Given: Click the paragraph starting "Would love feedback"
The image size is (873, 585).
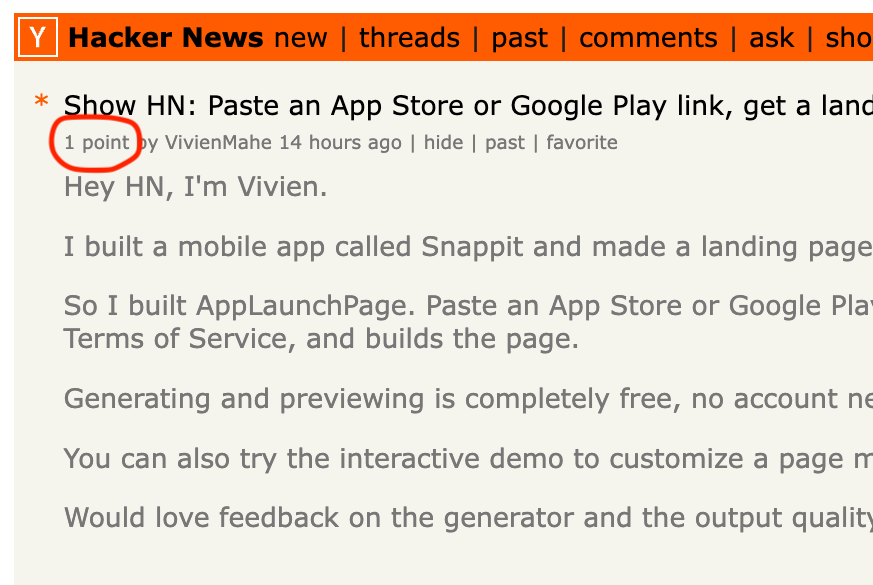Looking at the screenshot, I should pyautogui.click(x=468, y=518).
